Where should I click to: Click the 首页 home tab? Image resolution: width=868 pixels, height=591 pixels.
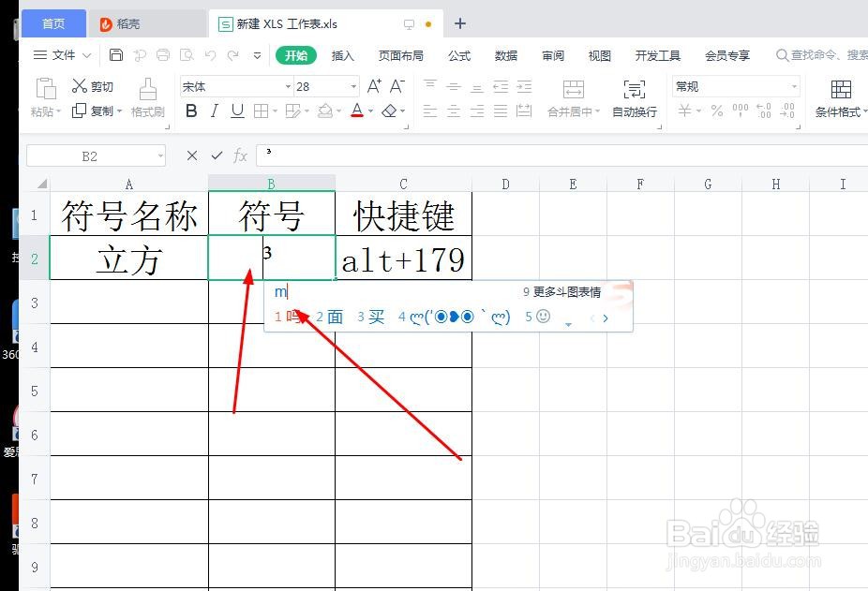(53, 23)
